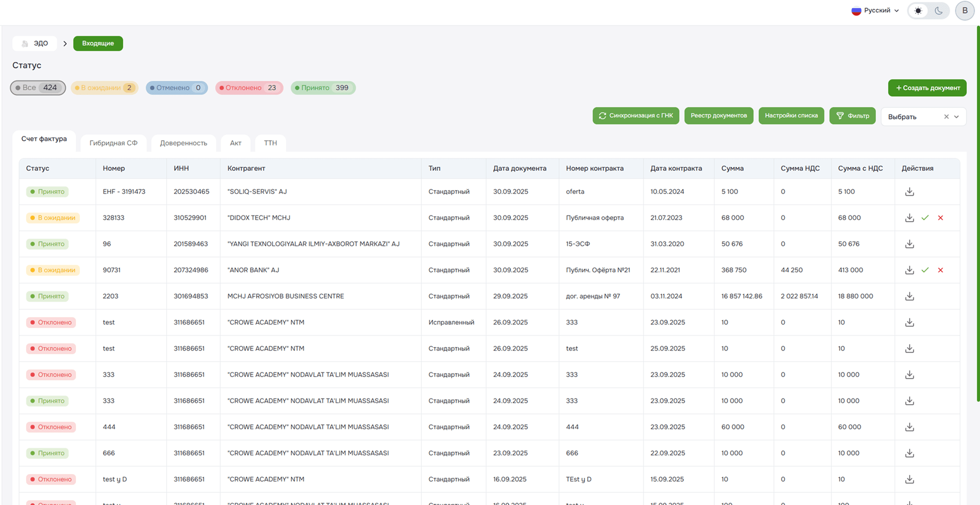Image resolution: width=980 pixels, height=505 pixels.
Task: Download invoice number 666
Action: pos(909,453)
